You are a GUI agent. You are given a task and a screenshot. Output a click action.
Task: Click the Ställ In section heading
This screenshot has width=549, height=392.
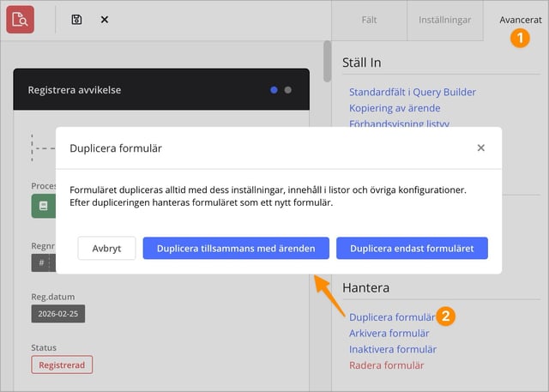point(362,63)
